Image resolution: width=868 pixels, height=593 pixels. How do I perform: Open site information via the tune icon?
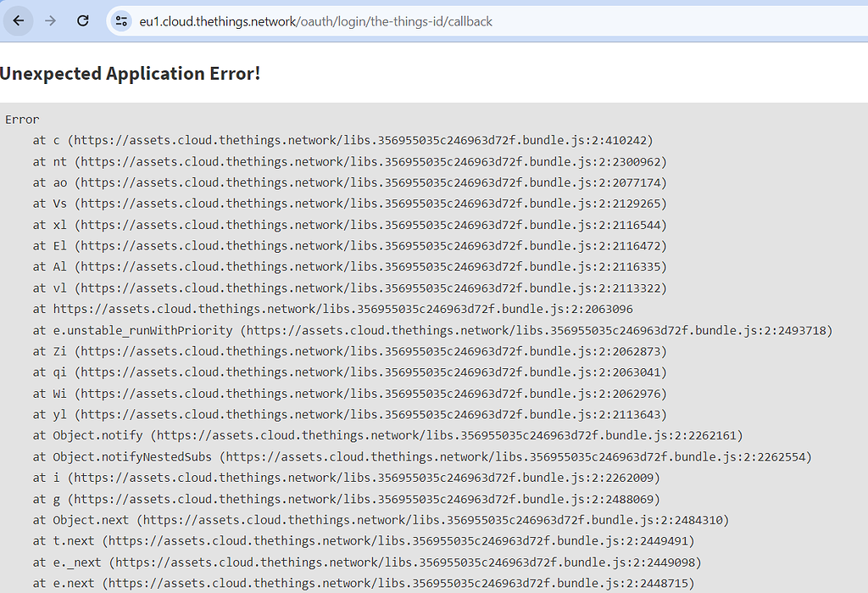coord(121,20)
